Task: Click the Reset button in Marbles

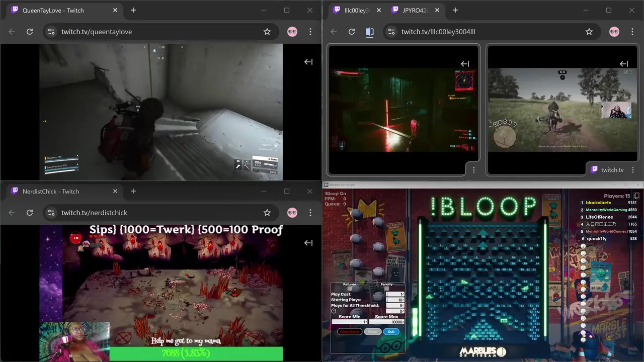Action: [373, 332]
